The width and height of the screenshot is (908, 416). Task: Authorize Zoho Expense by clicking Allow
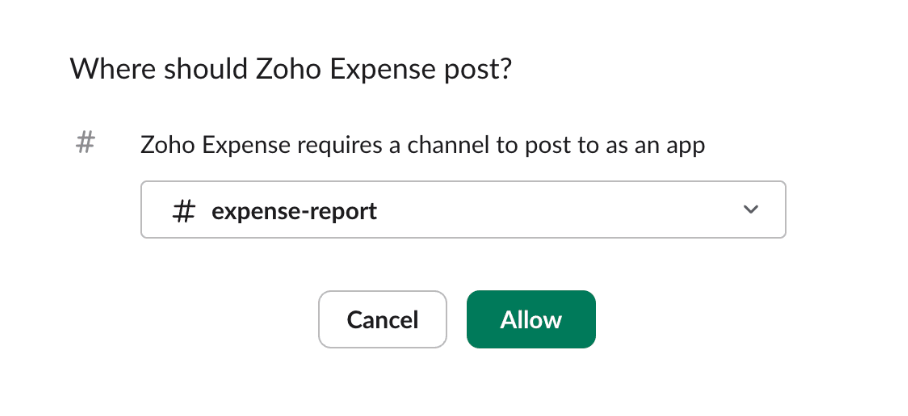(x=531, y=320)
